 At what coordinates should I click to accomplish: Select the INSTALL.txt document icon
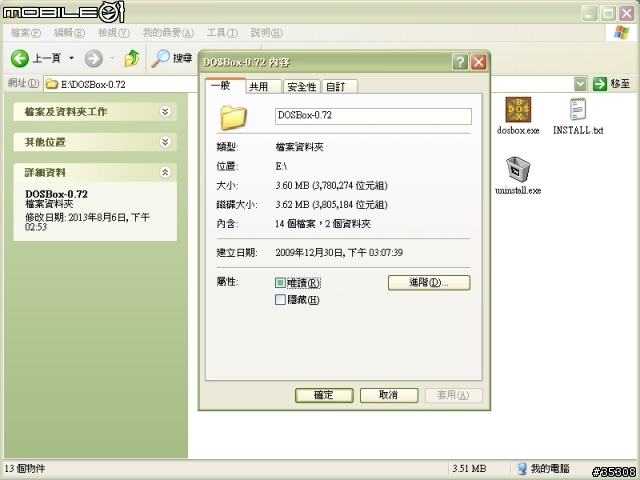pos(578,109)
